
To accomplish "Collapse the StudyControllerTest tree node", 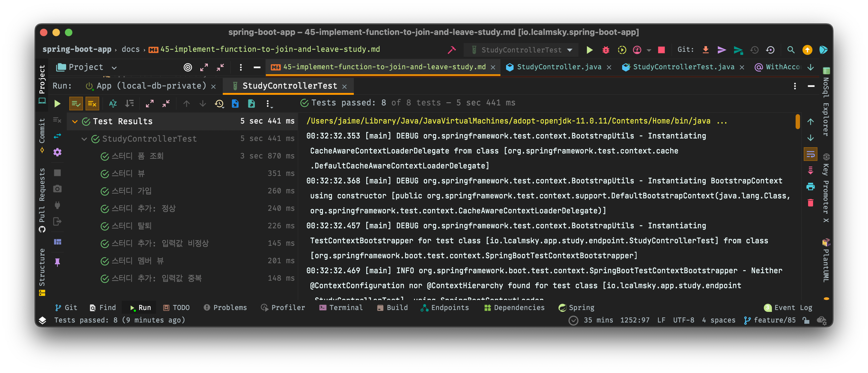I will click(84, 139).
